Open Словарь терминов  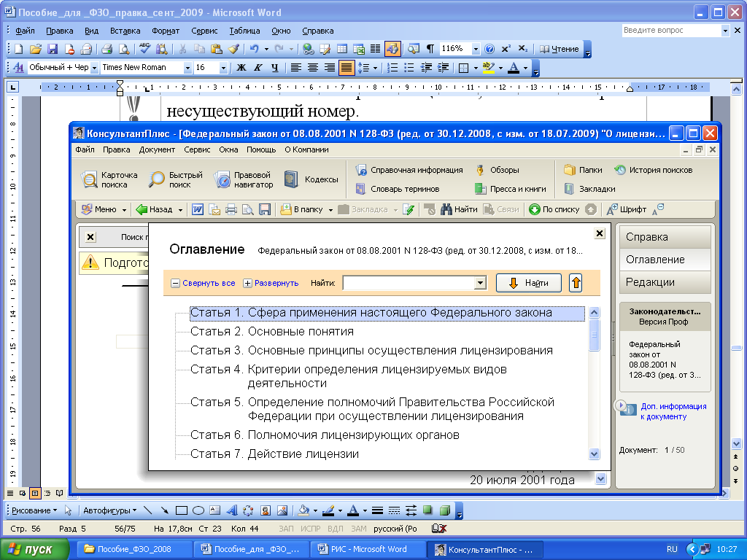point(398,189)
